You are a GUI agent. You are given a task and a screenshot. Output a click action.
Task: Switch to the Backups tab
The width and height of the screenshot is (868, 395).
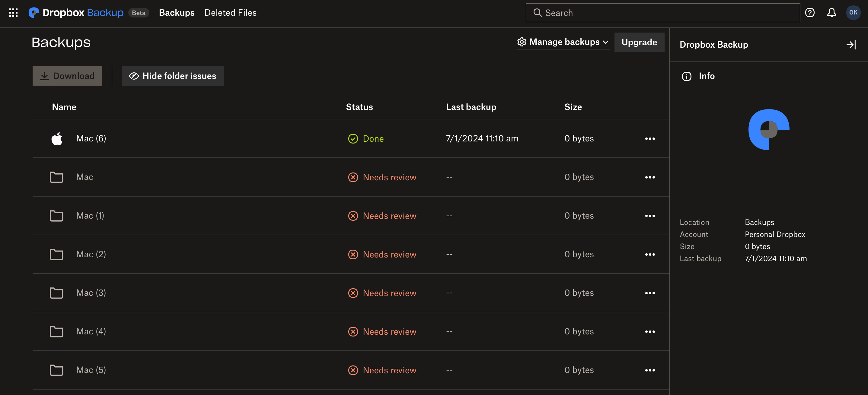[177, 13]
